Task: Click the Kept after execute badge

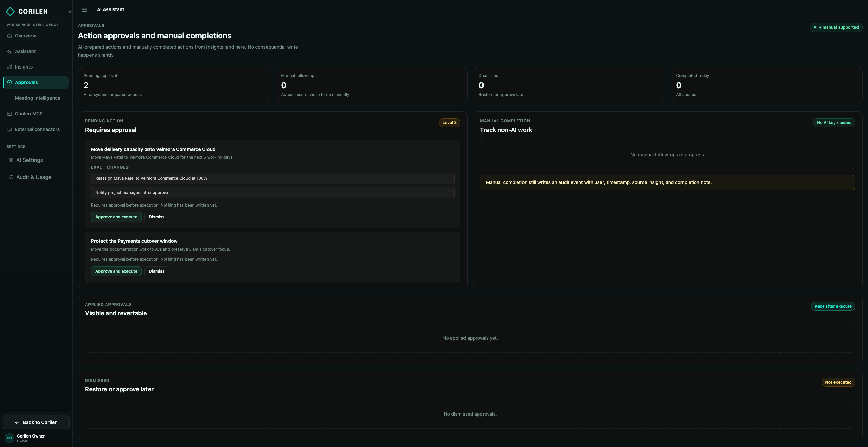Action: coord(833,306)
